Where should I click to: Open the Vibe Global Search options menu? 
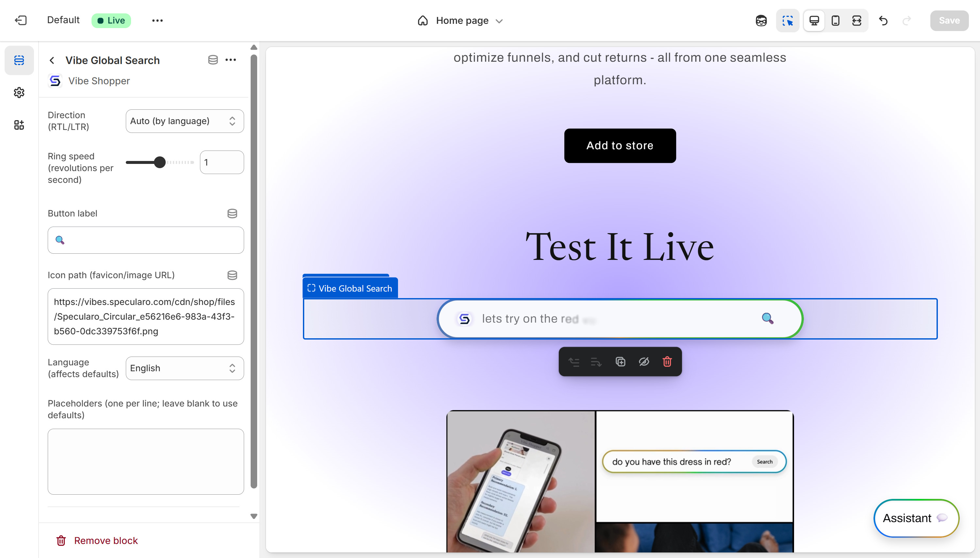(x=231, y=60)
